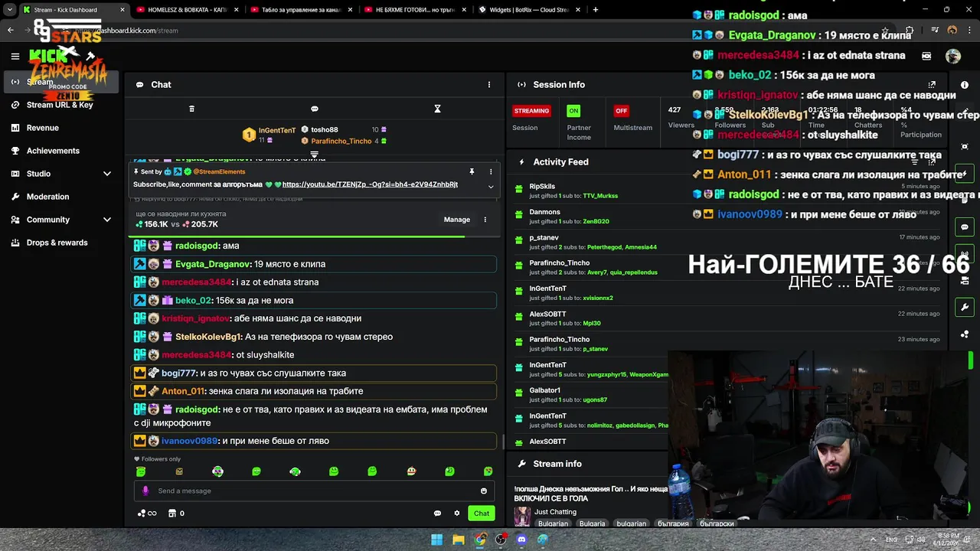Open the hamburger sidebar menu
Viewport: 980px width, 551px height.
click(15, 56)
